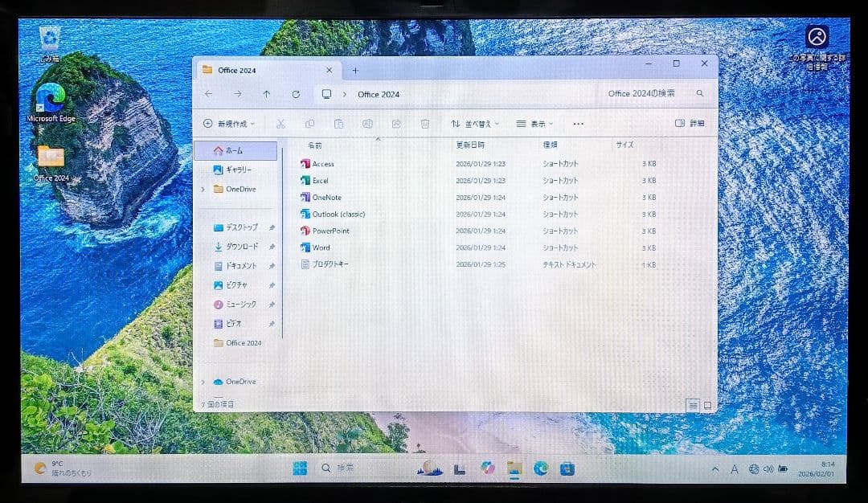
Task: Click the back navigation arrow
Action: (209, 94)
